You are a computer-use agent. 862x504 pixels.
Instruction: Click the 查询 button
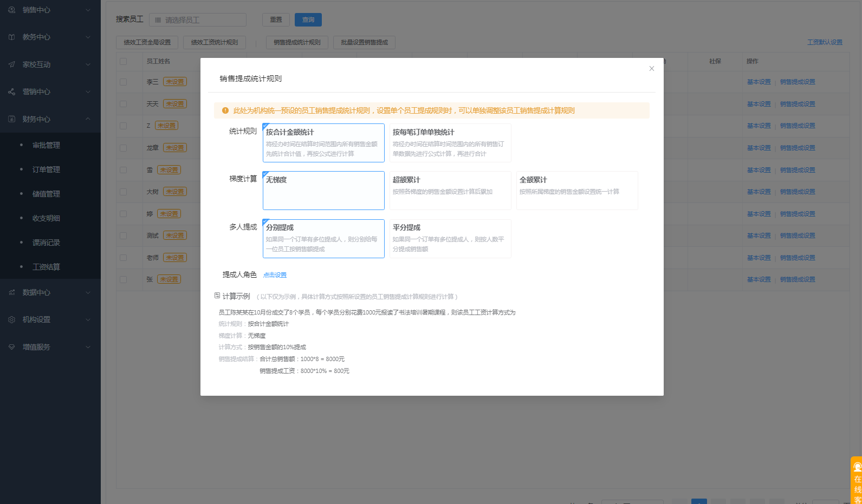coord(308,19)
